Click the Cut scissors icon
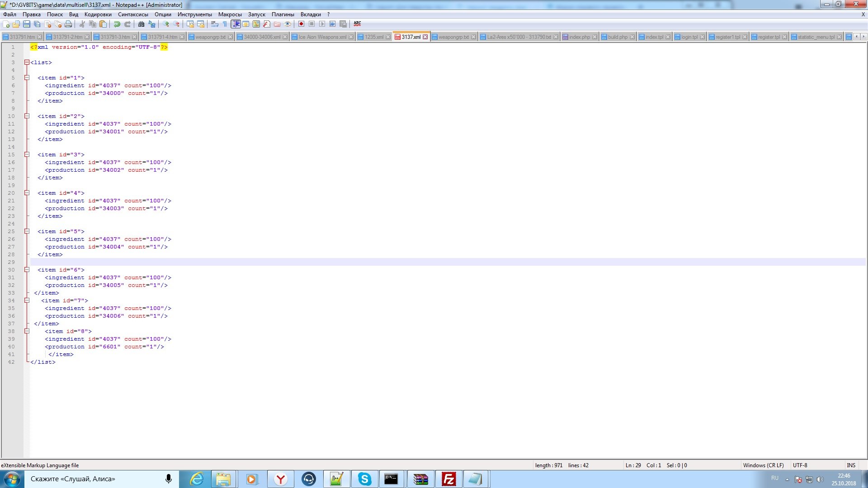 [82, 24]
